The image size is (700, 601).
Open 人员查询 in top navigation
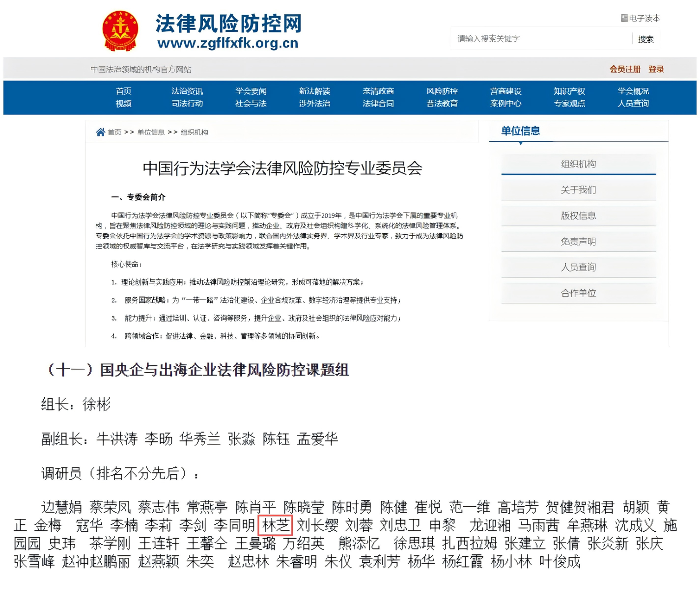(633, 104)
